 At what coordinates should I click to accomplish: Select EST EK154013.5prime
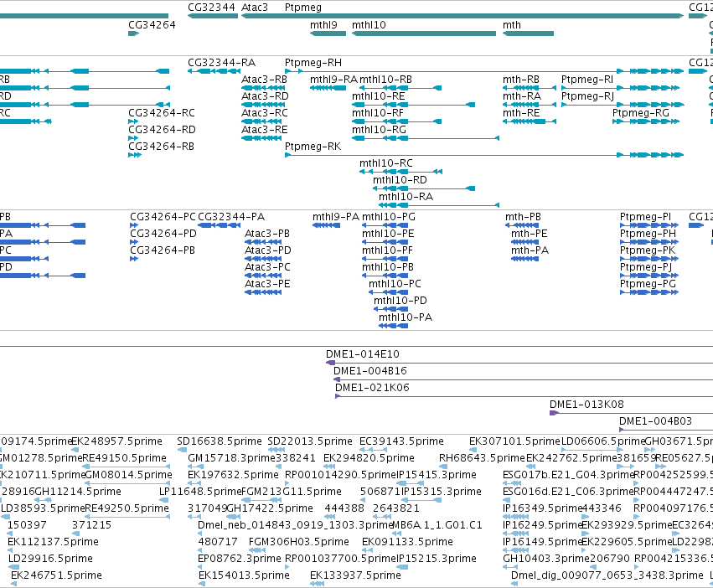(x=244, y=575)
